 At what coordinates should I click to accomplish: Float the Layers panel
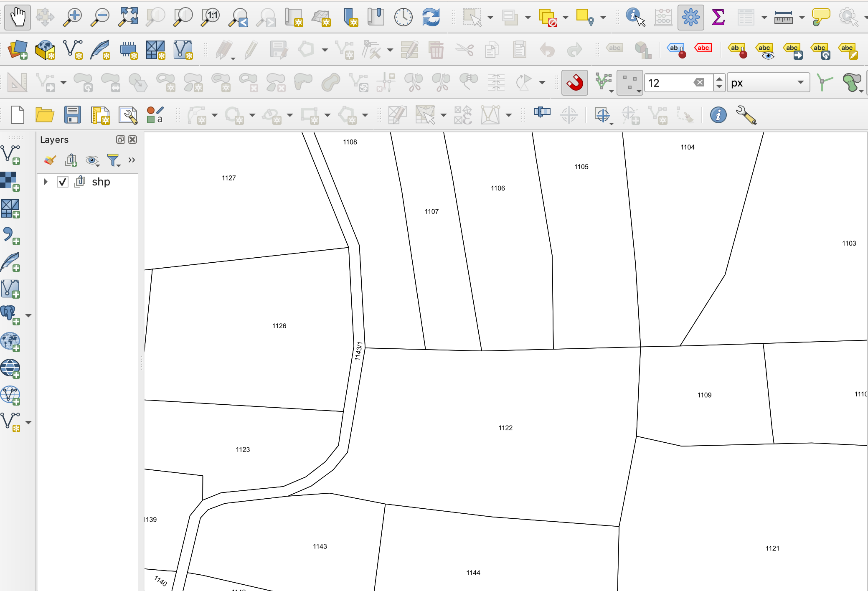120,140
